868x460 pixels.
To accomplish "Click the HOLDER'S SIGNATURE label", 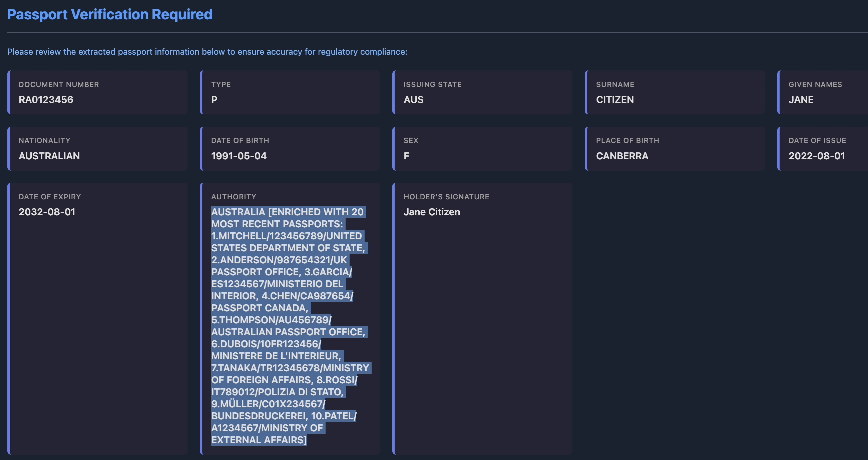I will pos(446,197).
